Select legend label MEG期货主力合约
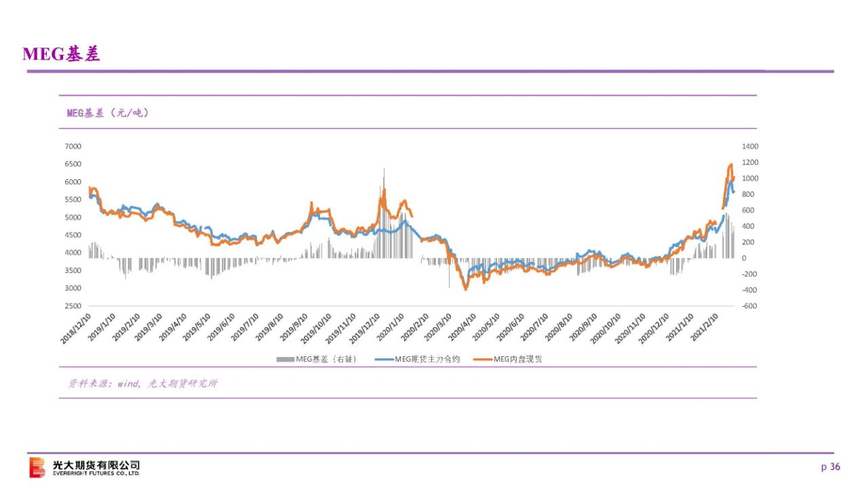 [427, 359]
